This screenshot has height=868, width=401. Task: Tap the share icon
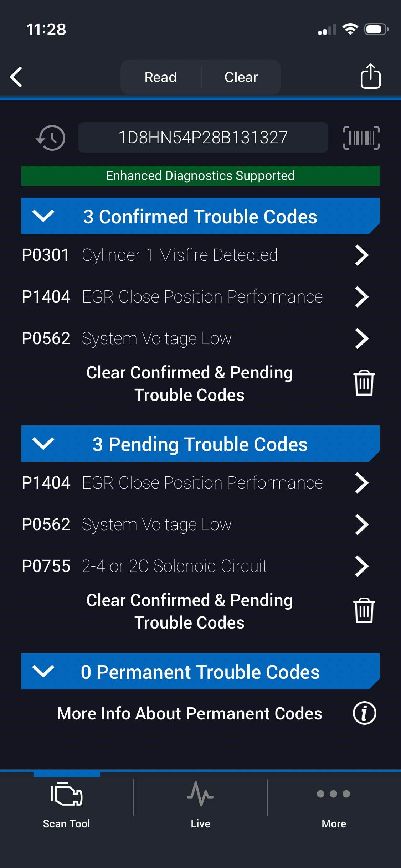click(x=370, y=76)
